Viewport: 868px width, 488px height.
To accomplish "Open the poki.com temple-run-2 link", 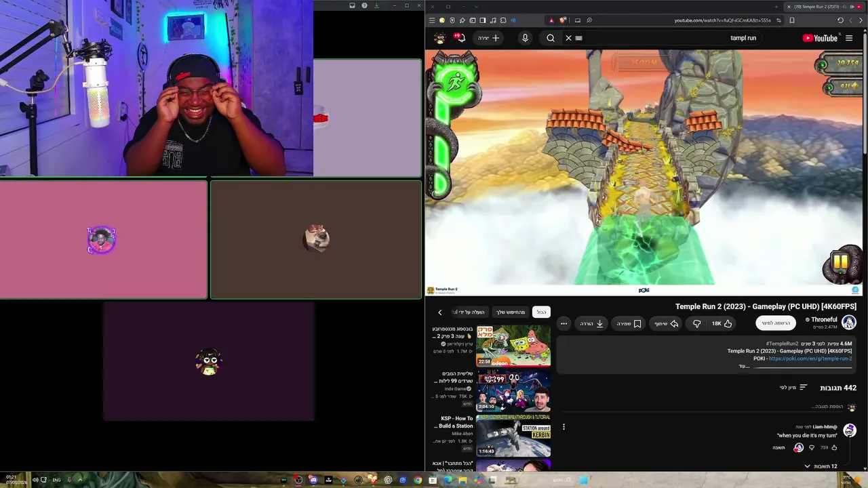I will [x=810, y=359].
